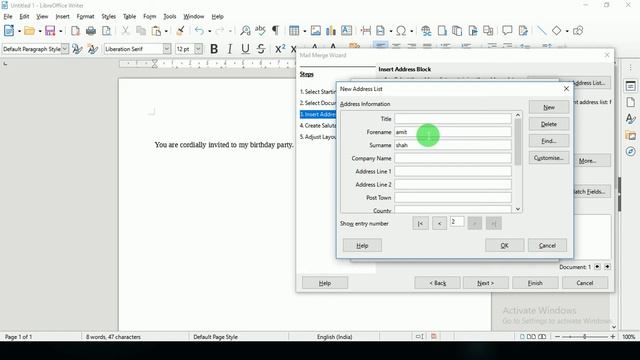Expand the Undo history dropdown arrow
The width and height of the screenshot is (640, 360).
[209, 31]
